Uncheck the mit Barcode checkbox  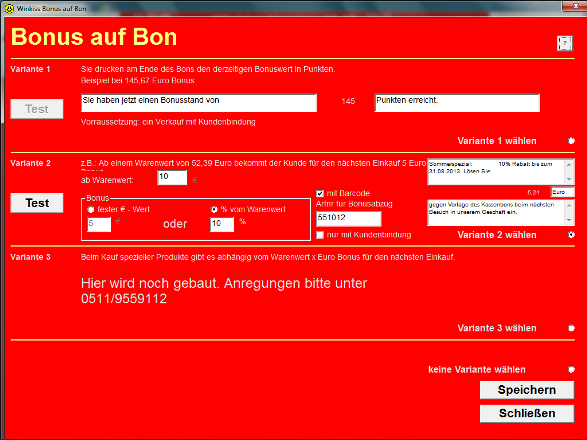320,194
